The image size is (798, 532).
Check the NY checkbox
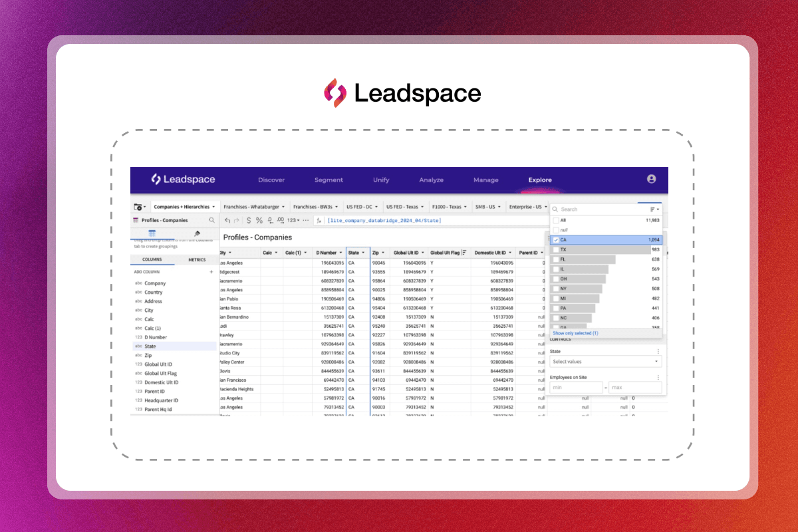tap(556, 289)
